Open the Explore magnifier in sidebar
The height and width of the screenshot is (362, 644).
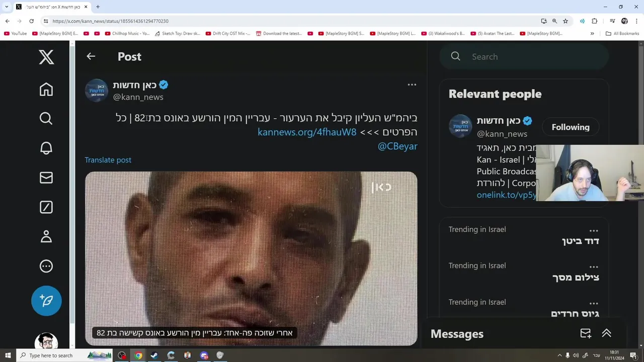pos(46,119)
